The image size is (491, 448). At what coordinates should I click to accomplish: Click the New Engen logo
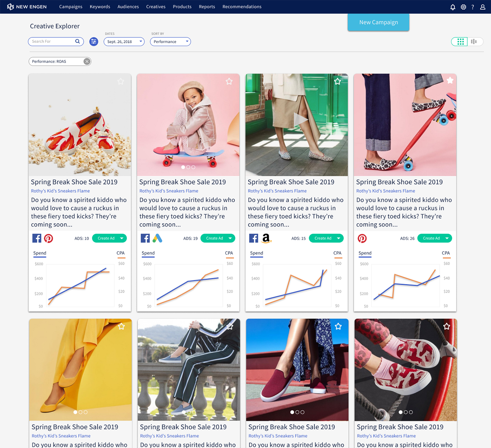point(27,7)
